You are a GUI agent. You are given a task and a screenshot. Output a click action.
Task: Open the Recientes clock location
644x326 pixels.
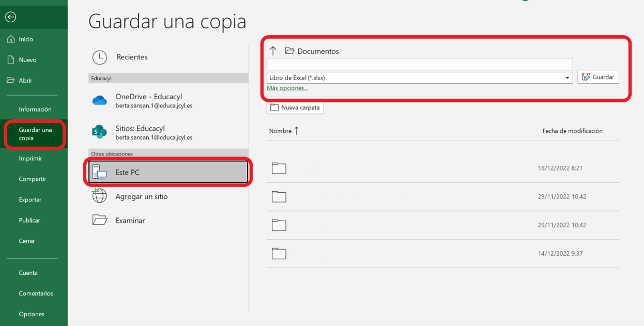tap(131, 57)
